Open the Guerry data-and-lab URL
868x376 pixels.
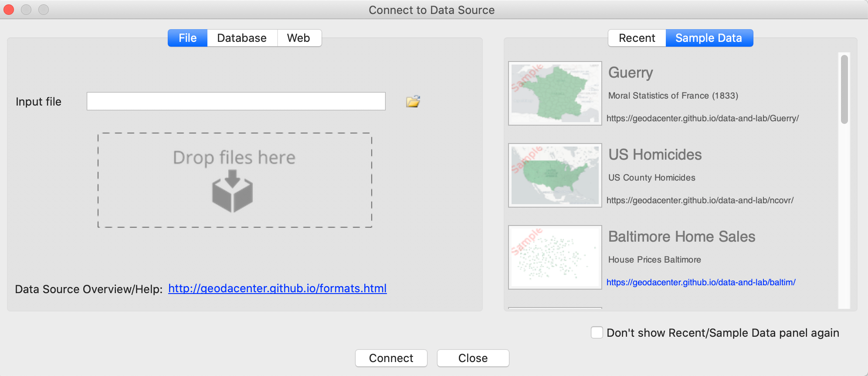(702, 118)
